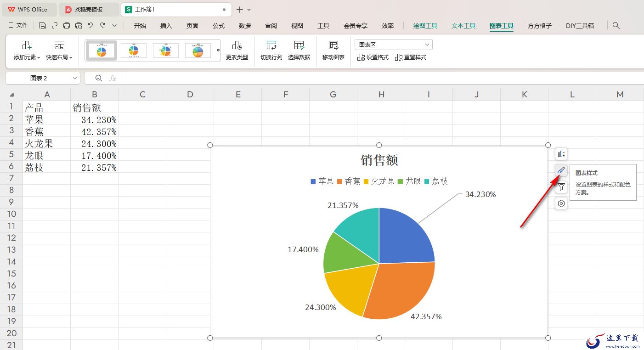Add a new tab with the plus button

240,10
